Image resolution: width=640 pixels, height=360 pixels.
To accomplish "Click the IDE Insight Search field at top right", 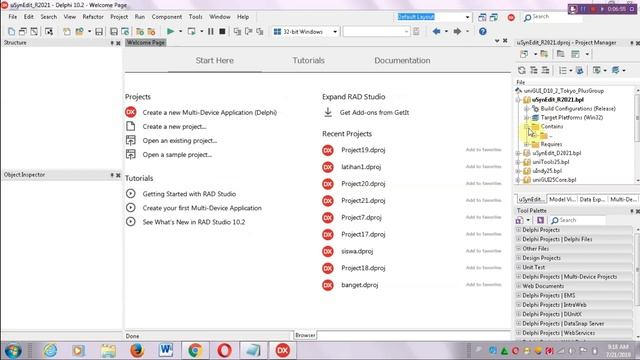I will click(553, 17).
